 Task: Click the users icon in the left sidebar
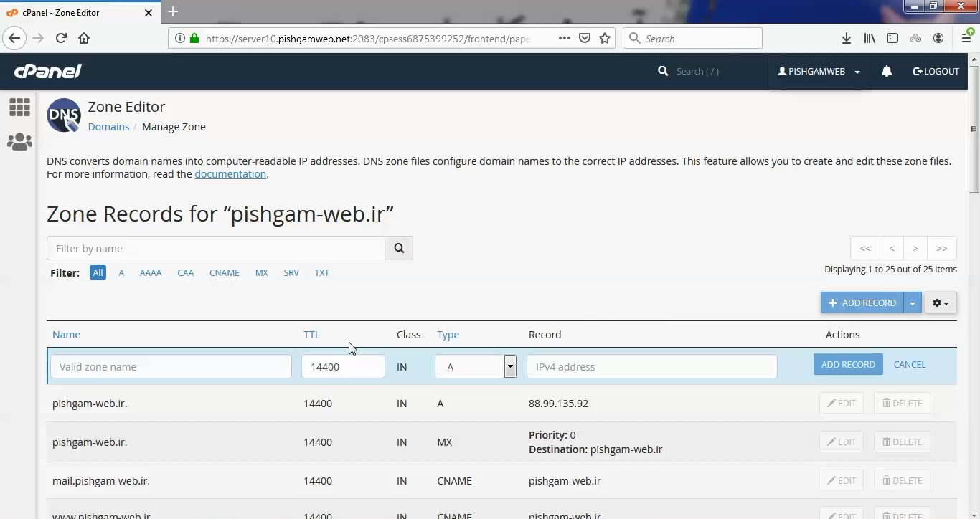19,141
